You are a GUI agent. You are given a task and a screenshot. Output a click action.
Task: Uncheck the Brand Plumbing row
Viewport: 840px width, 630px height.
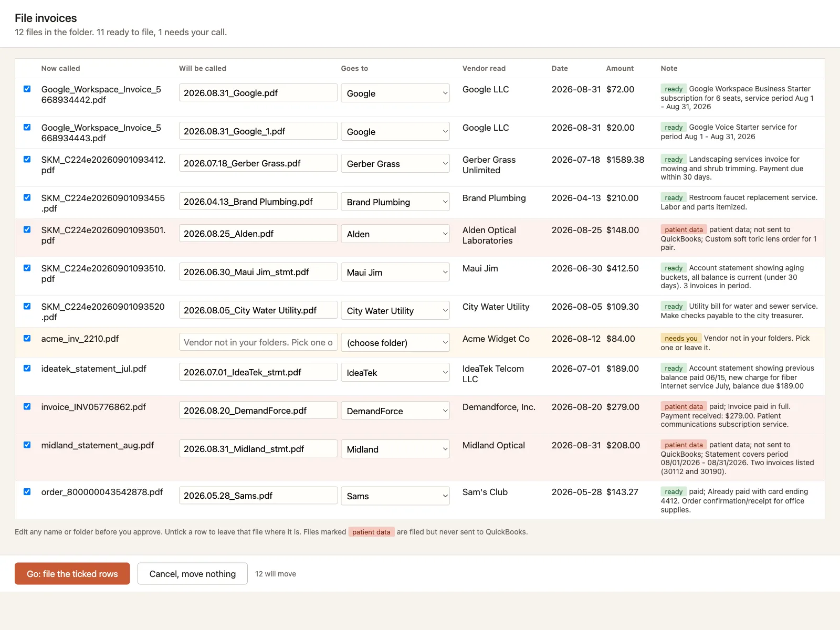(27, 197)
